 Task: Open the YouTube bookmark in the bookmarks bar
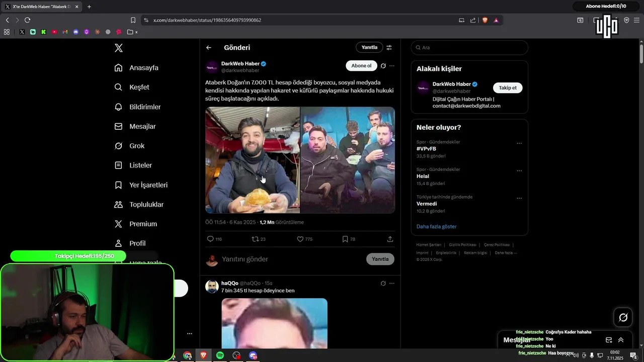[x=54, y=32]
